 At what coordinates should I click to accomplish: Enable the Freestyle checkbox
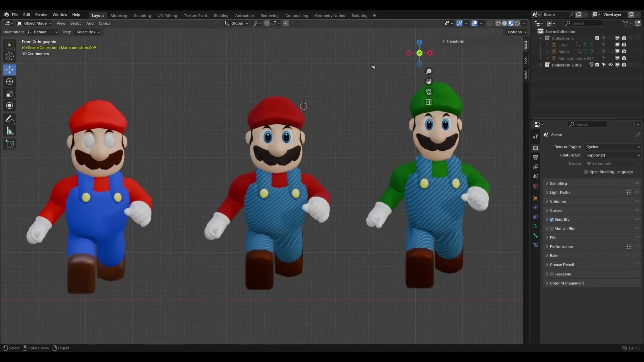click(552, 274)
